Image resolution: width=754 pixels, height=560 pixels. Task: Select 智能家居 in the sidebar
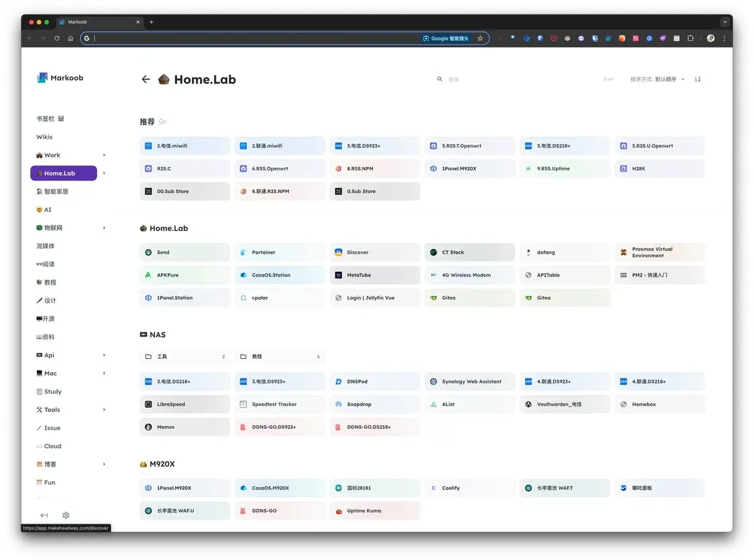[x=53, y=192]
